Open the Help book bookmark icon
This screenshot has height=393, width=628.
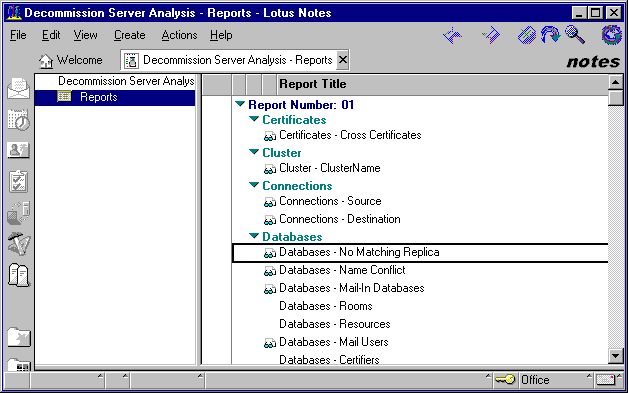18,275
